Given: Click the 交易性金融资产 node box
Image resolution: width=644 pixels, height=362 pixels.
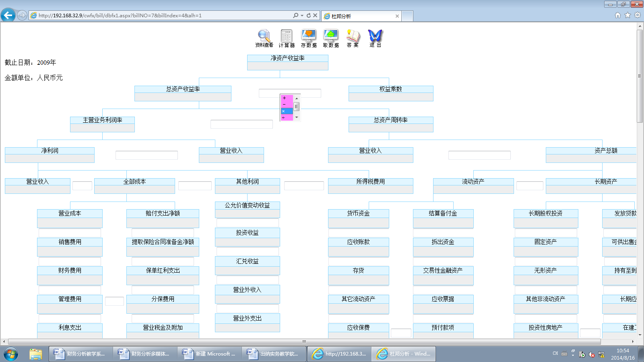Looking at the screenshot, I should (443, 276).
